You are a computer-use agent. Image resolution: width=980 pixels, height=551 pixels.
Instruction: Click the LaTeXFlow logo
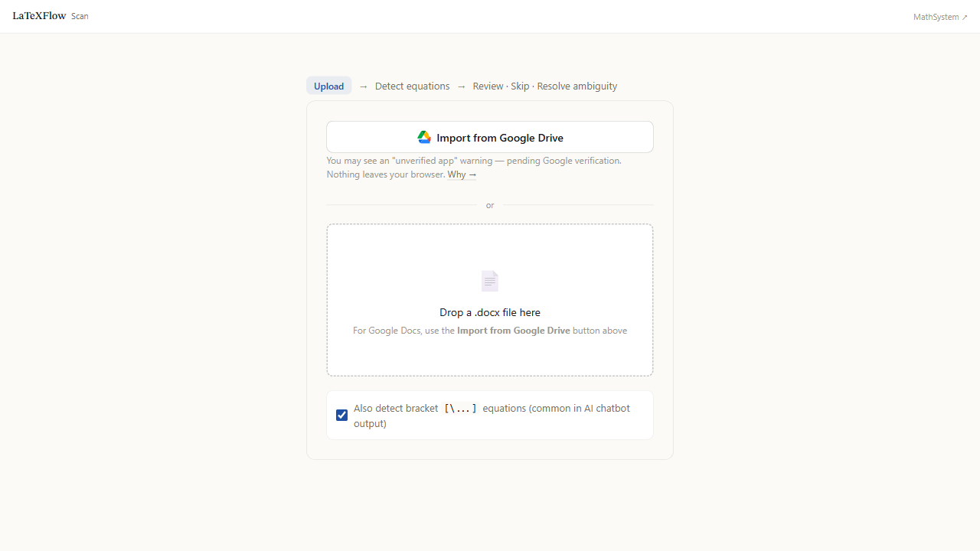click(x=39, y=15)
